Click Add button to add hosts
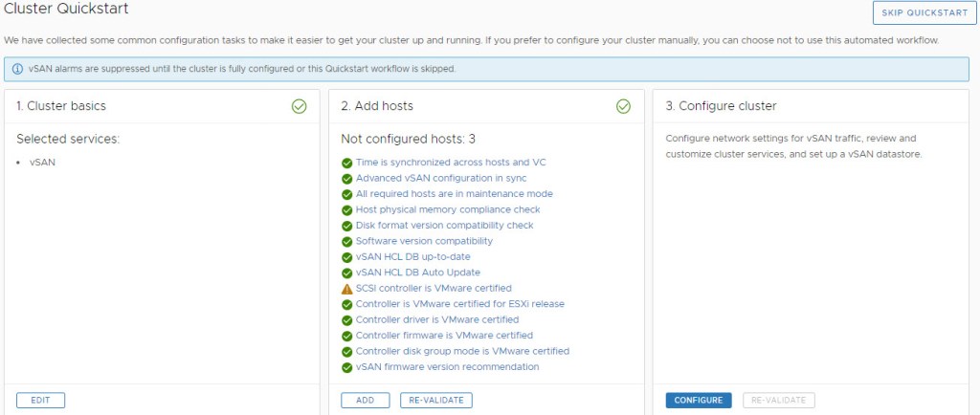This screenshot has height=415, width=980. pyautogui.click(x=365, y=401)
